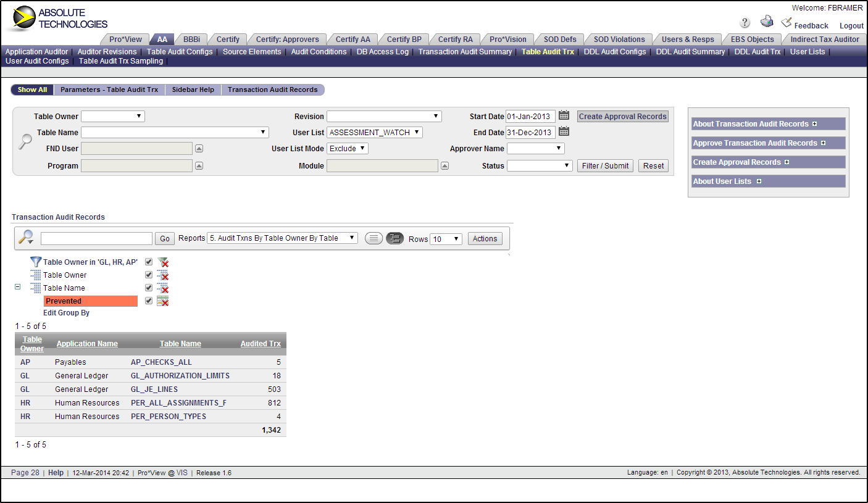Select the Sidebar Help region tab
Image resolution: width=868 pixels, height=503 pixels.
[193, 89]
